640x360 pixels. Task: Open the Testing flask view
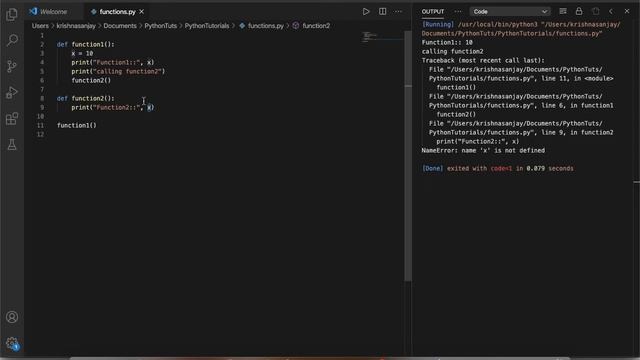[x=12, y=144]
